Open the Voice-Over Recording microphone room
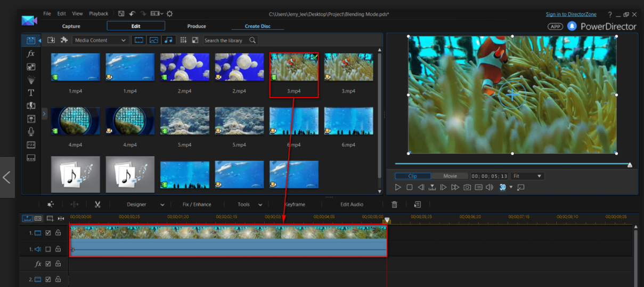This screenshot has height=287, width=644. [x=31, y=132]
